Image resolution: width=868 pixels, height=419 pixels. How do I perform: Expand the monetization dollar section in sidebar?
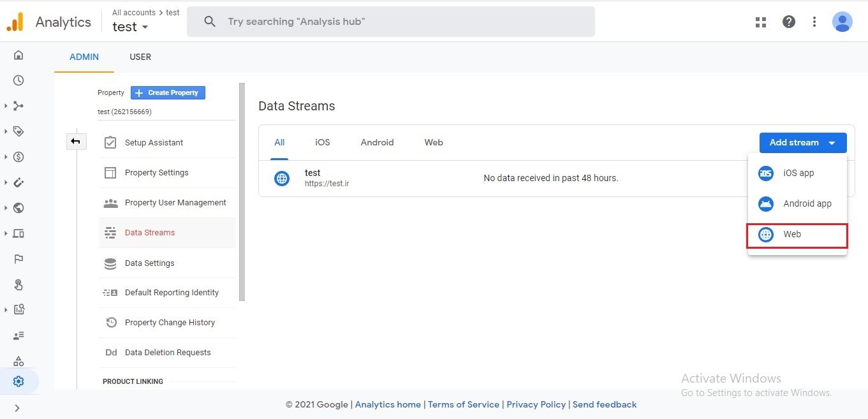pos(18,157)
